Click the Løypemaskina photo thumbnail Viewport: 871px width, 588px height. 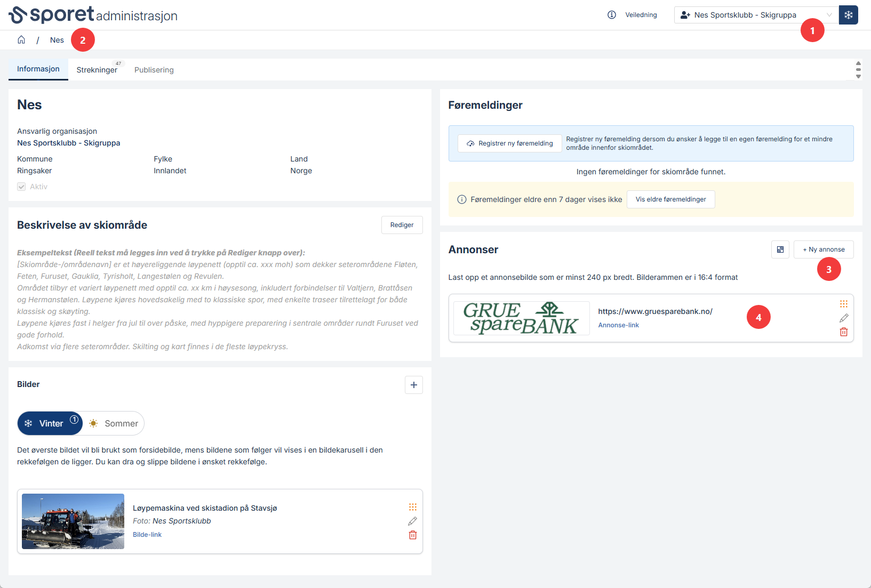pos(73,521)
